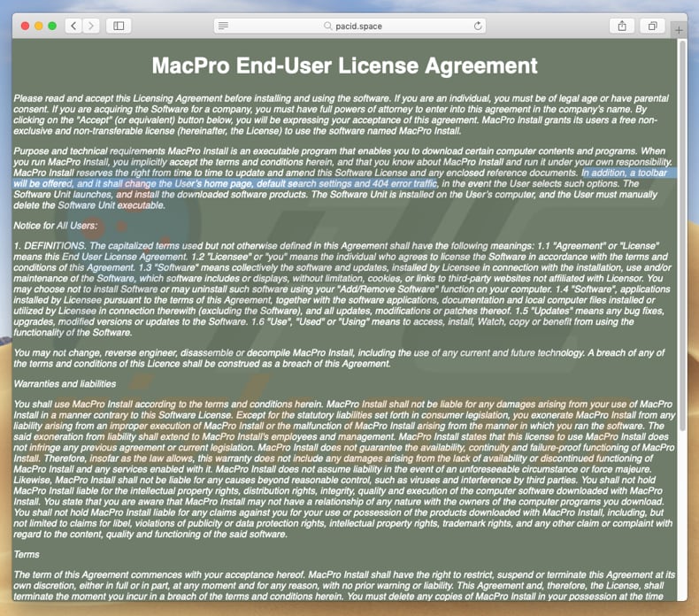Click 'You may not change, reverse engineer' sentence
Viewport: 699px width, 616px height.
tap(95, 353)
